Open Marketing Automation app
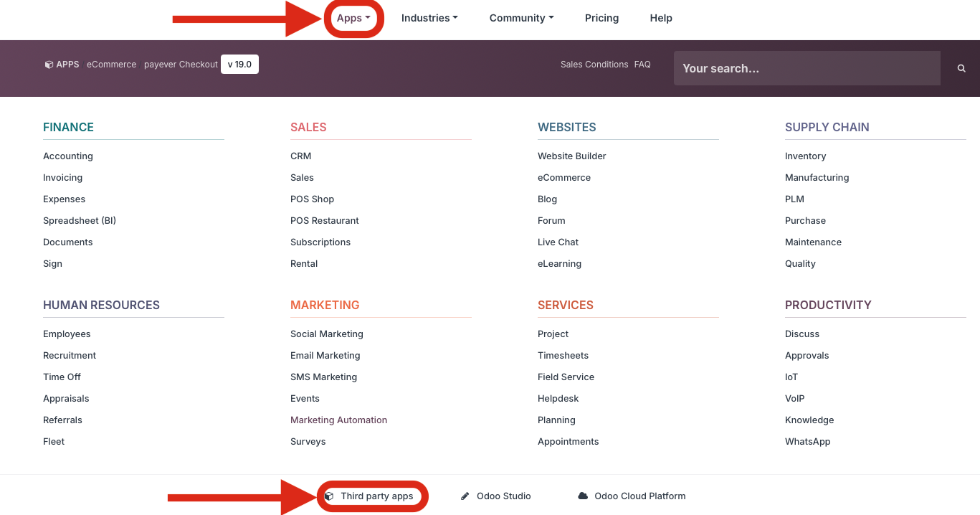This screenshot has height=515, width=980. pyautogui.click(x=338, y=420)
